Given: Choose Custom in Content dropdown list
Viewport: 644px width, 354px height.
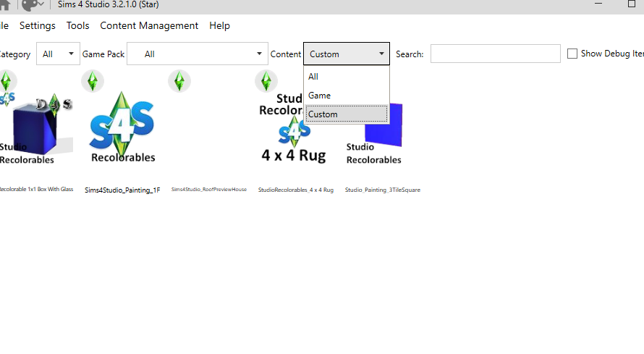Looking at the screenshot, I should click(346, 114).
